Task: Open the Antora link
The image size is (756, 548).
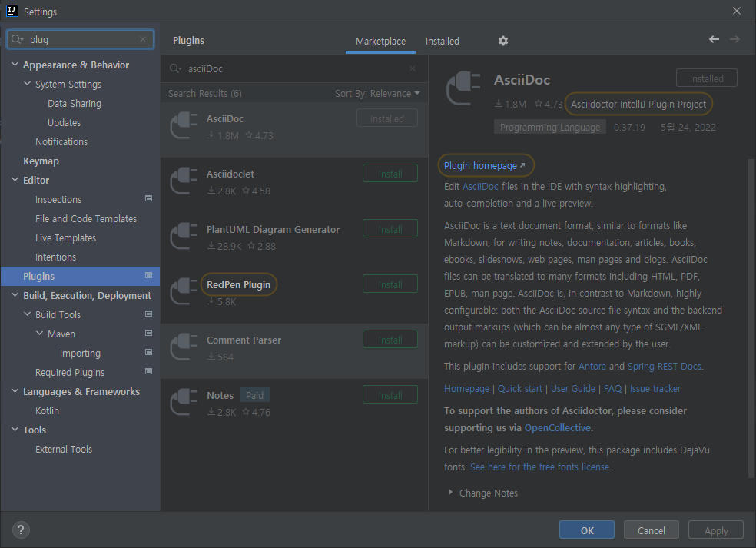Action: tap(592, 367)
